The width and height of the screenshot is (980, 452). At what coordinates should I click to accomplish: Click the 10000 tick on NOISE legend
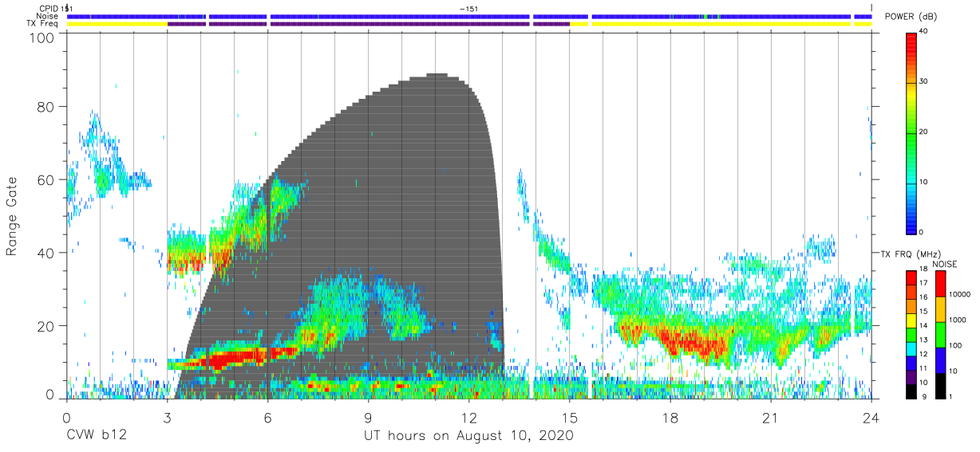[x=958, y=294]
